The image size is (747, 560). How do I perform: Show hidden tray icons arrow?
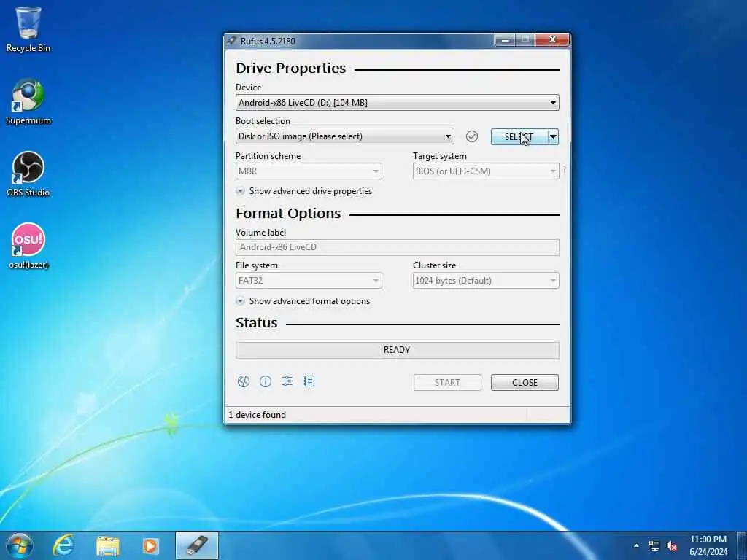[636, 545]
